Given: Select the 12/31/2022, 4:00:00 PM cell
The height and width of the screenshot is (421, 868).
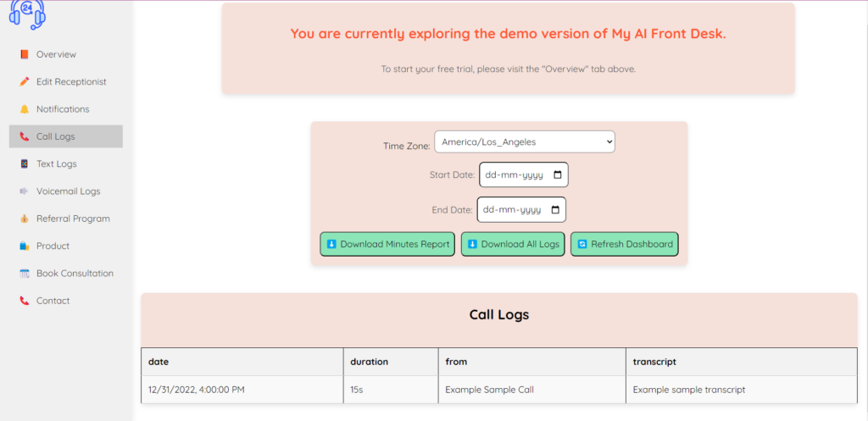Looking at the screenshot, I should pos(242,390).
